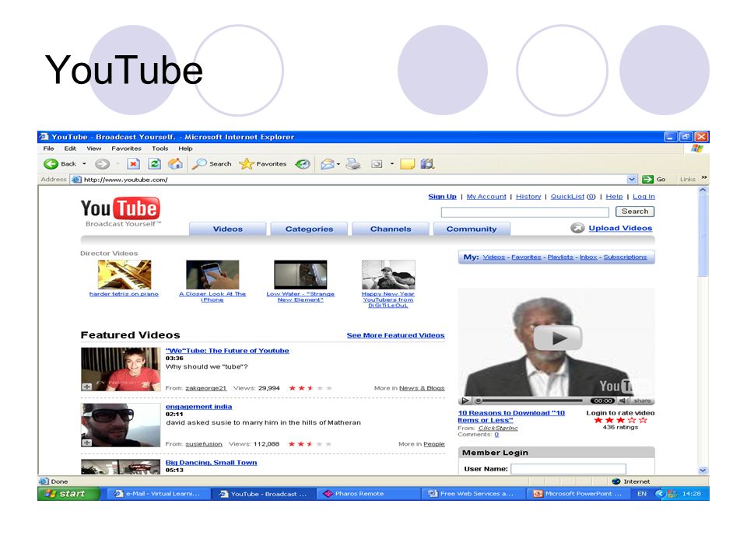The height and width of the screenshot is (560, 747).
Task: Click the Upload Videos round arrow icon
Action: (577, 228)
